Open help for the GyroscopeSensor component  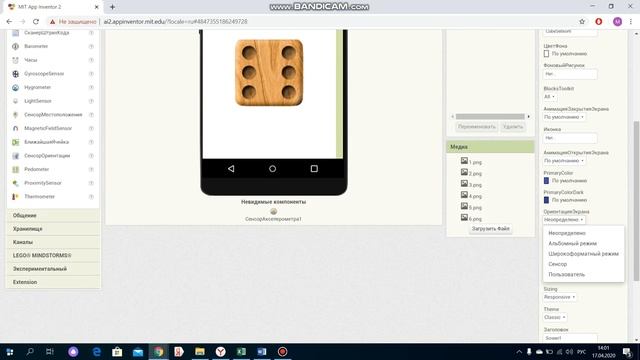(91, 74)
